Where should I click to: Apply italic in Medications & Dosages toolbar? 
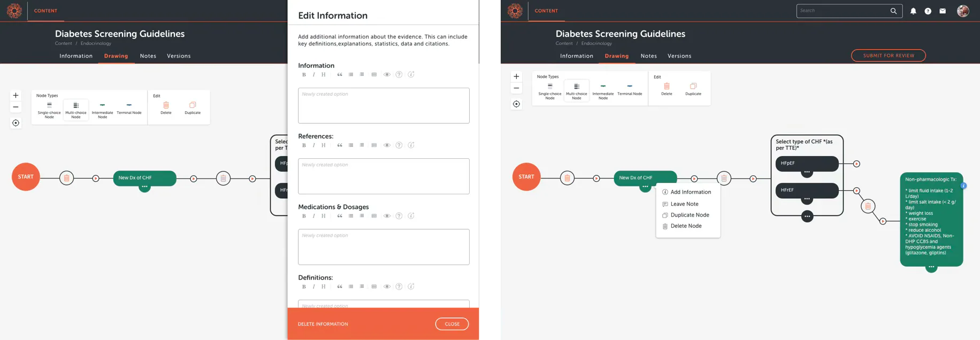pyautogui.click(x=313, y=216)
